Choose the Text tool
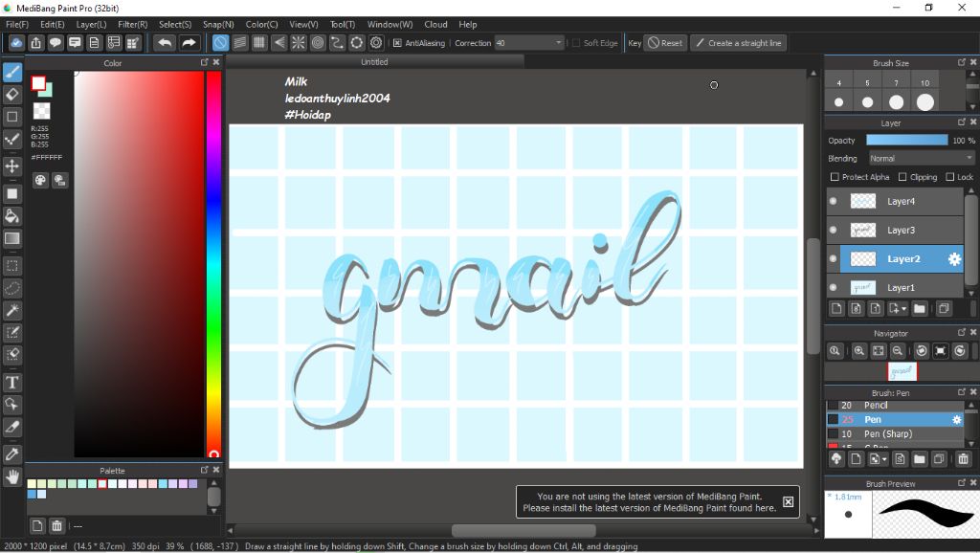 click(11, 383)
